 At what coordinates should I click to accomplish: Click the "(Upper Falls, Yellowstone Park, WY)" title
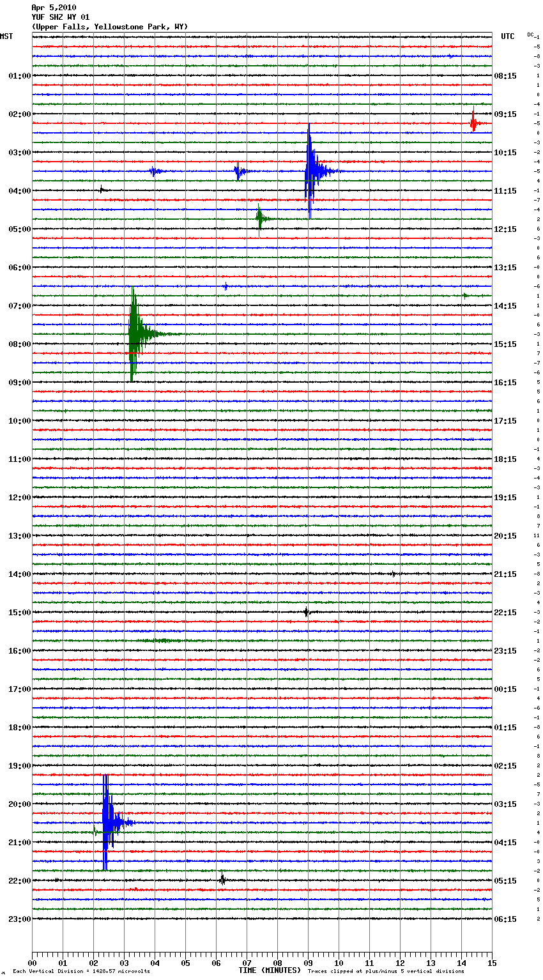110,27
